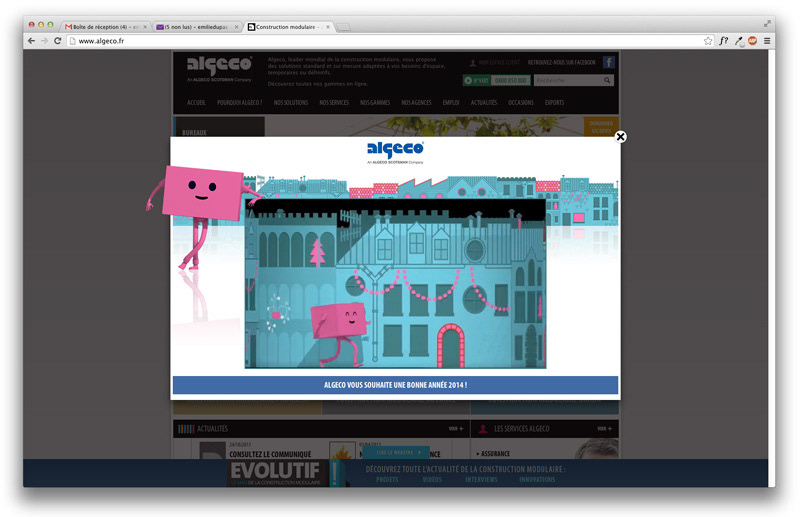Open the Nos Gammes menu
This screenshot has height=517, width=800.
click(375, 103)
